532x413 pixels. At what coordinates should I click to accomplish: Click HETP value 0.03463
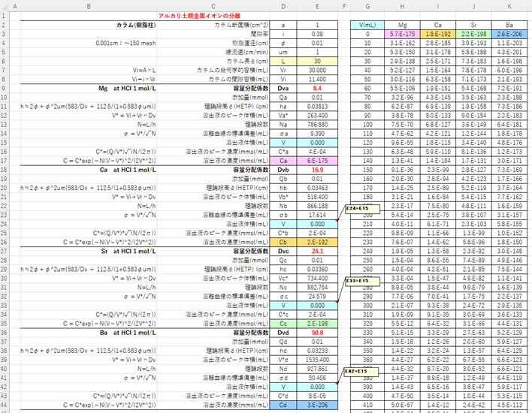(x=317, y=188)
